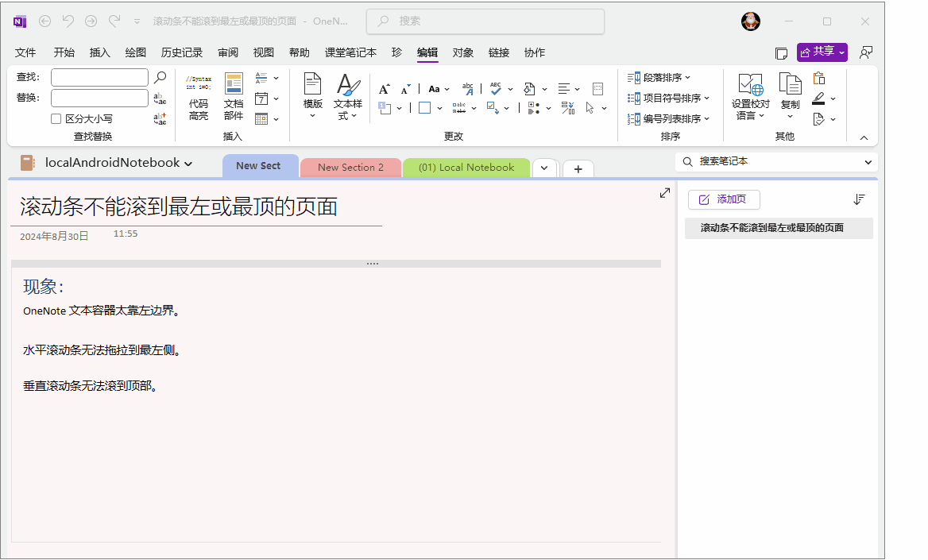Click the 现象: heading text
This screenshot has width=928, height=560.
click(x=43, y=287)
